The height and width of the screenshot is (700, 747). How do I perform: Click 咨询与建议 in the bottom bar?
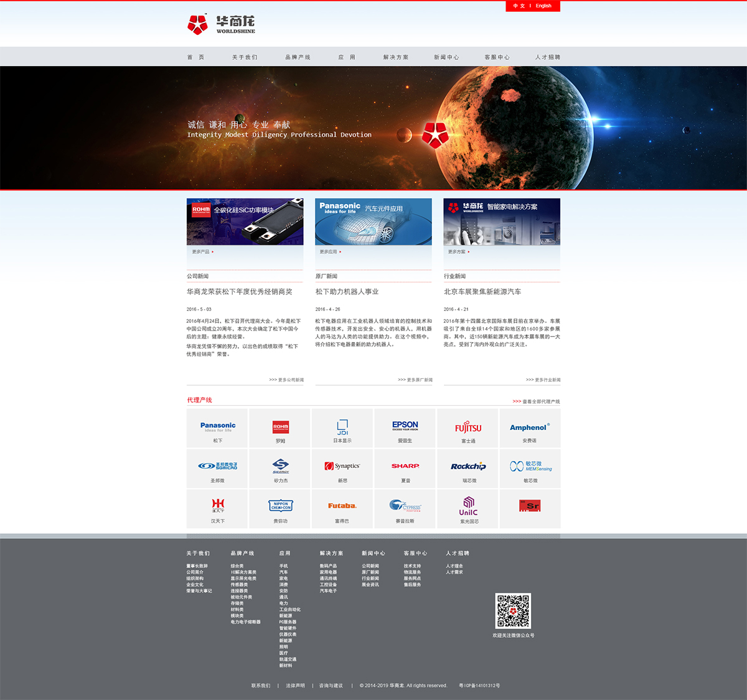[331, 686]
